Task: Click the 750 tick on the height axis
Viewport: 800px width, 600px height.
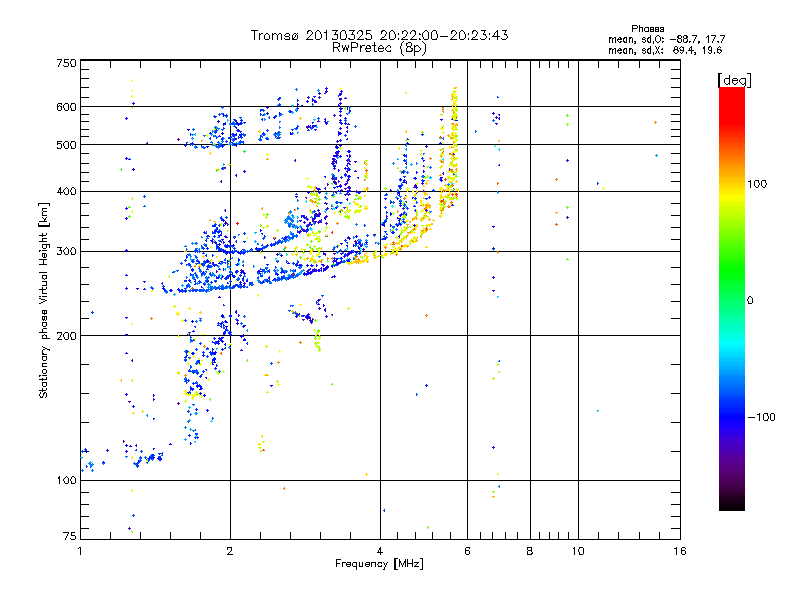Action: click(x=66, y=63)
